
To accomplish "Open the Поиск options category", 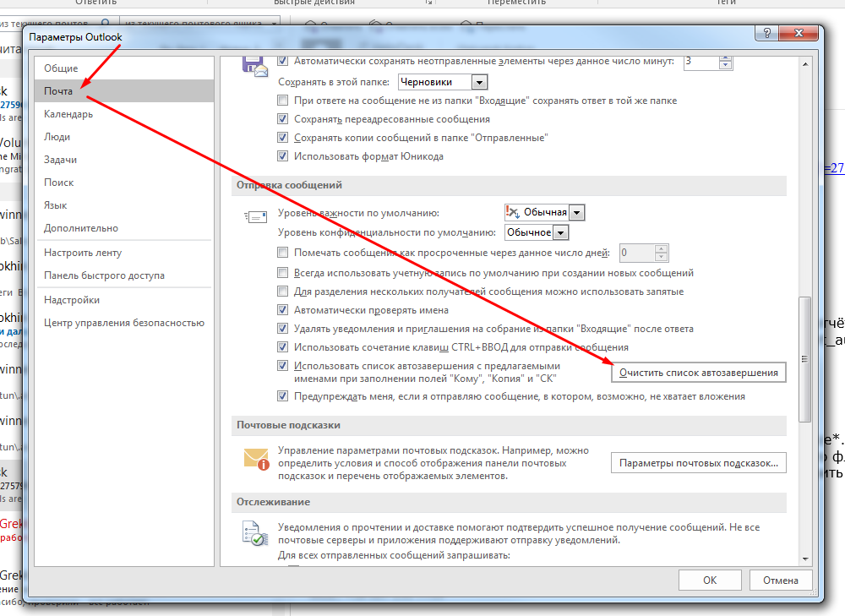I will (x=124, y=183).
